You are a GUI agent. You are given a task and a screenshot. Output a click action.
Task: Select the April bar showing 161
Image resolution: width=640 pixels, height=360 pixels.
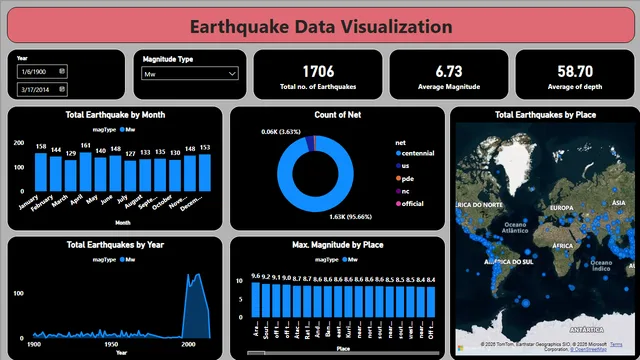tap(86, 171)
